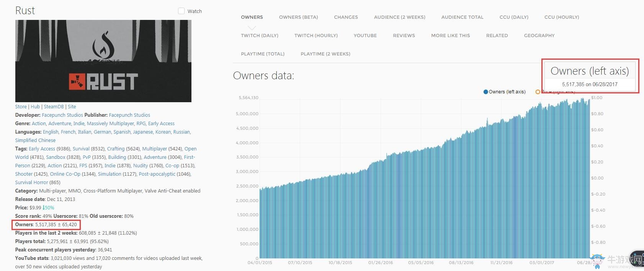The width and height of the screenshot is (644, 271).
Task: Switch to Owners (Beta) tab
Action: pos(298,17)
